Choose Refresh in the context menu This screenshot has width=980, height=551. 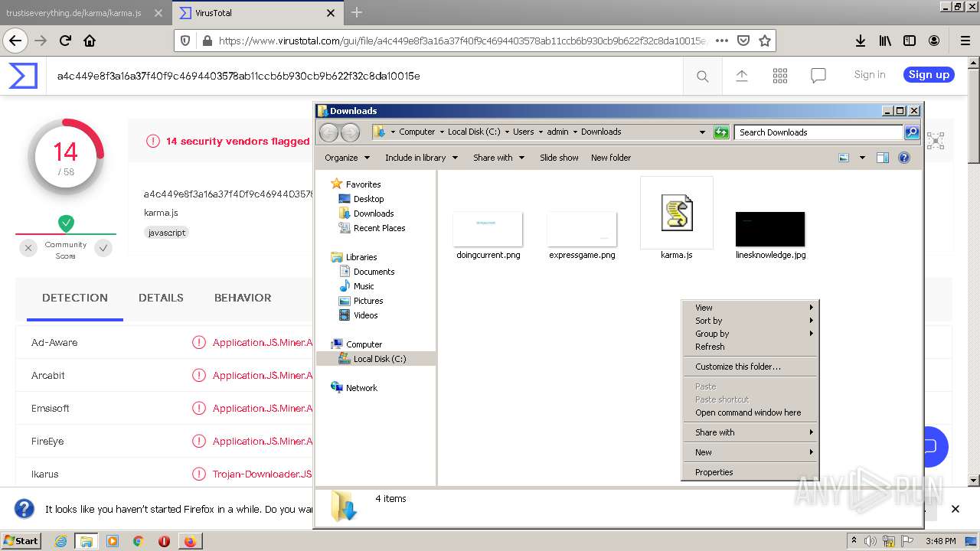750,347
